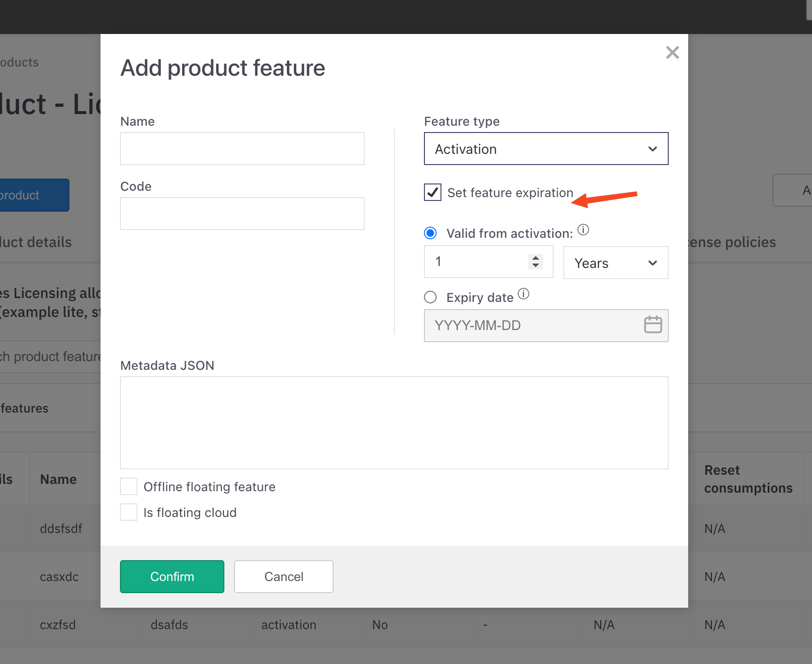Image resolution: width=812 pixels, height=664 pixels.
Task: Click the Metadata JSON text area
Action: tap(394, 423)
